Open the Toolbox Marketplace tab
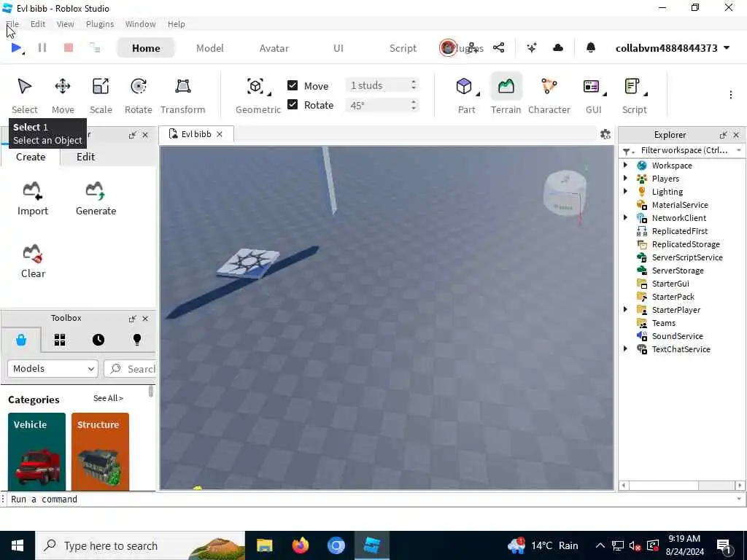Screen dimensions: 747x560 pyautogui.click(x=21, y=340)
